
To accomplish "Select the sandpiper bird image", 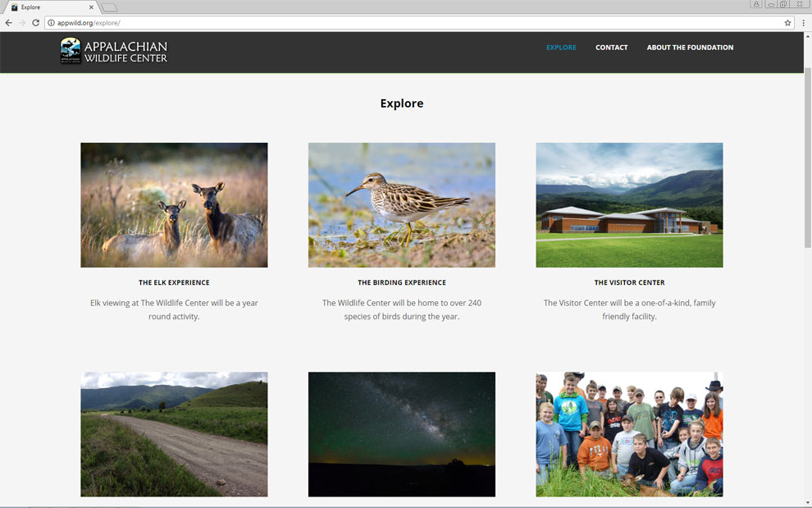I will pyautogui.click(x=402, y=205).
